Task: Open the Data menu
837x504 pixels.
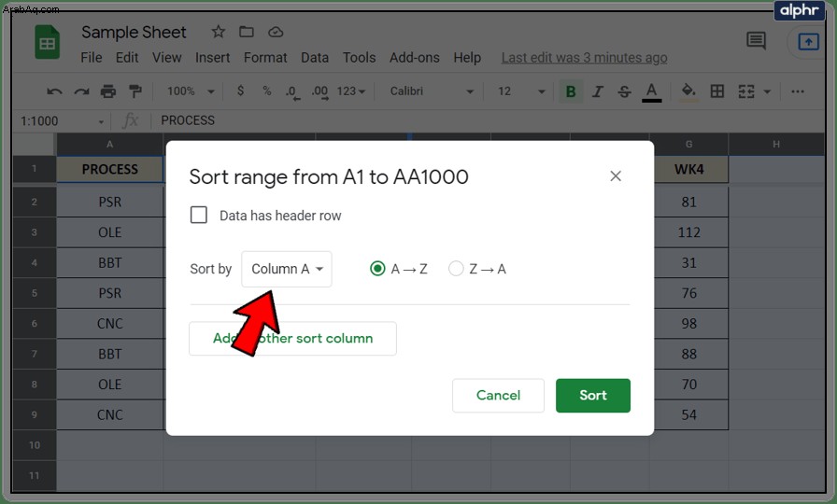Action: [315, 58]
